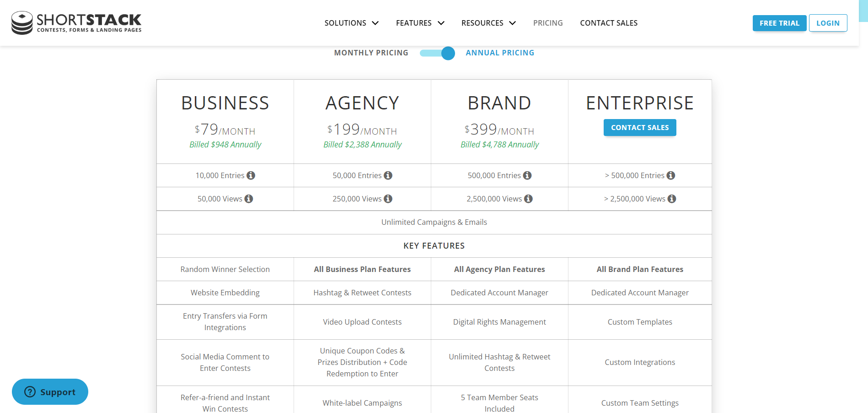Open the Pricing nav link
868x413 pixels.
(548, 23)
